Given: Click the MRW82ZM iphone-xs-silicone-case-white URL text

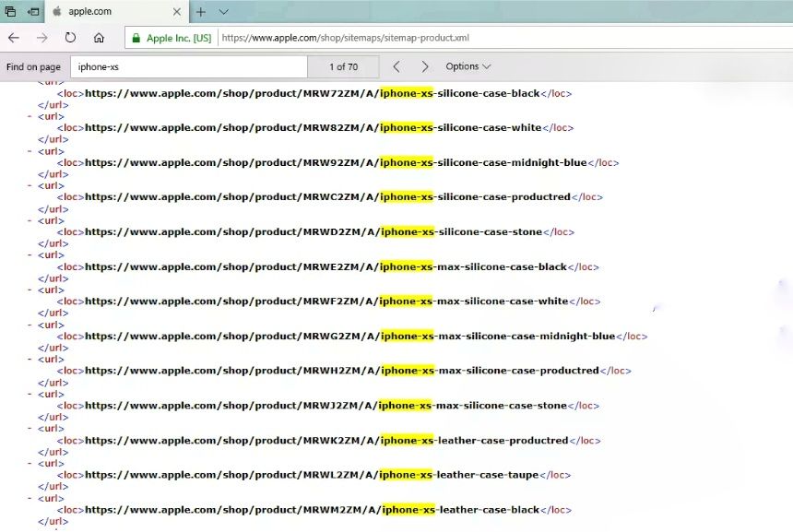Looking at the screenshot, I should [314, 128].
